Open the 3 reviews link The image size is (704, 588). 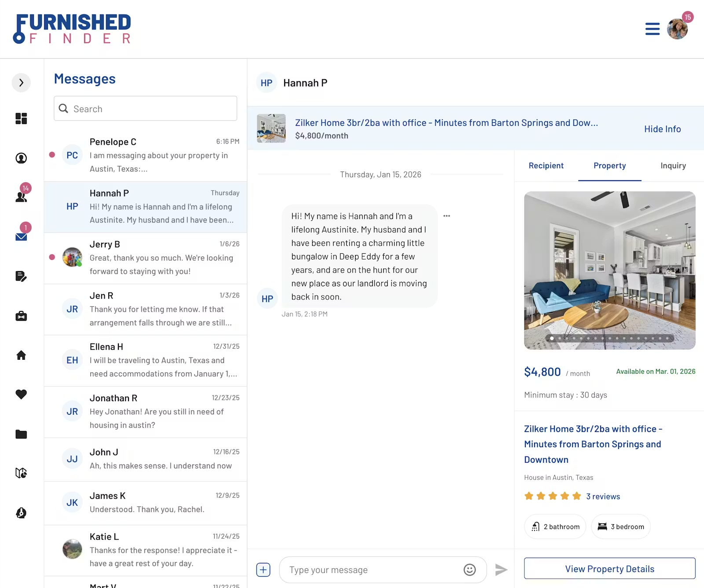[x=603, y=496]
